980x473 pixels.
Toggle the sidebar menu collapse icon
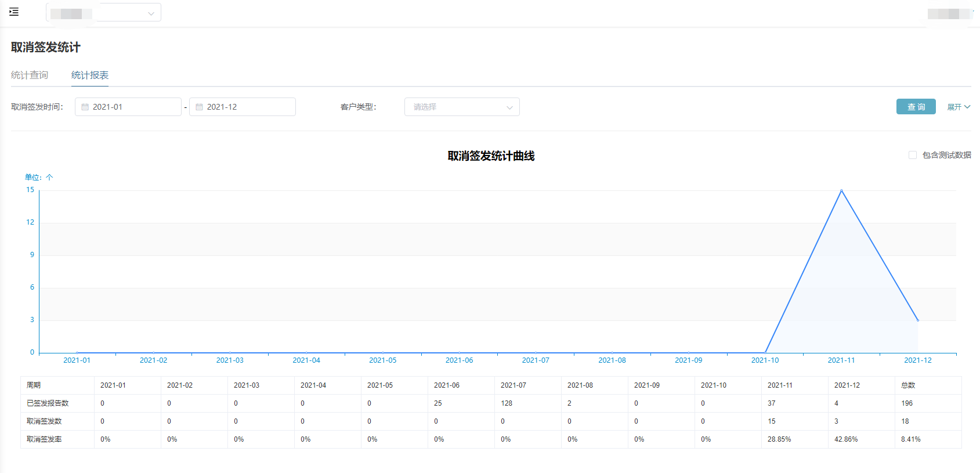pyautogui.click(x=14, y=12)
